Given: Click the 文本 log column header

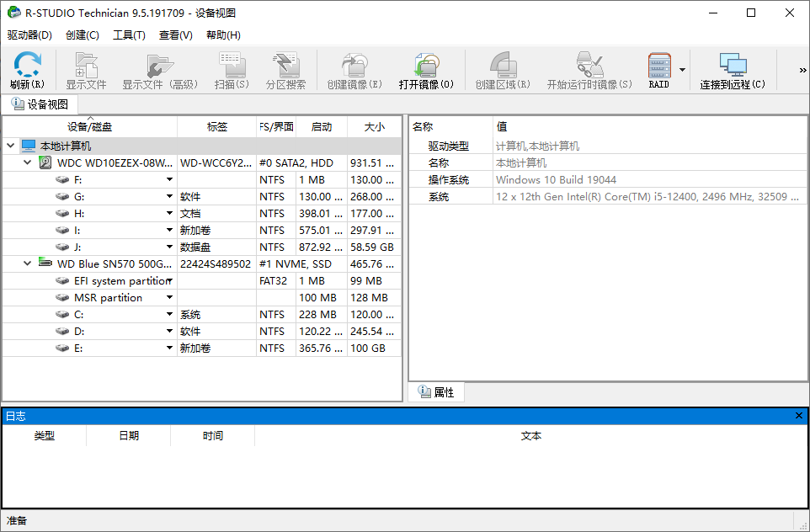Looking at the screenshot, I should click(x=531, y=436).
